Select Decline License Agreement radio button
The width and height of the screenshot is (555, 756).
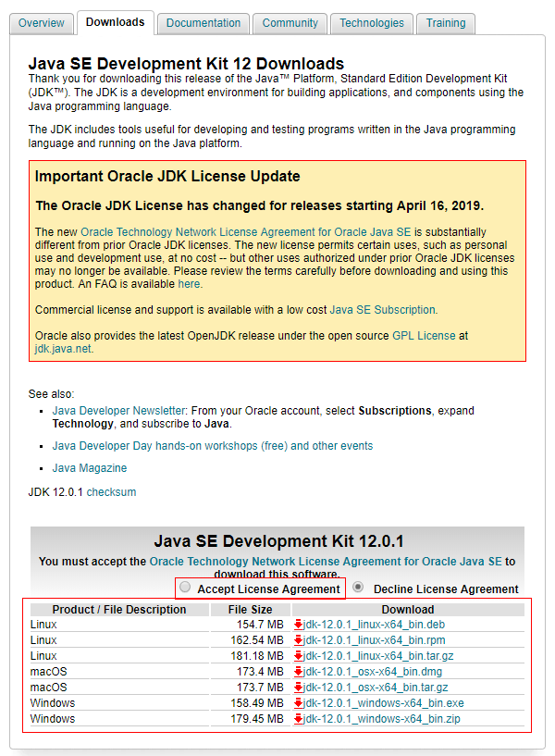(x=358, y=587)
